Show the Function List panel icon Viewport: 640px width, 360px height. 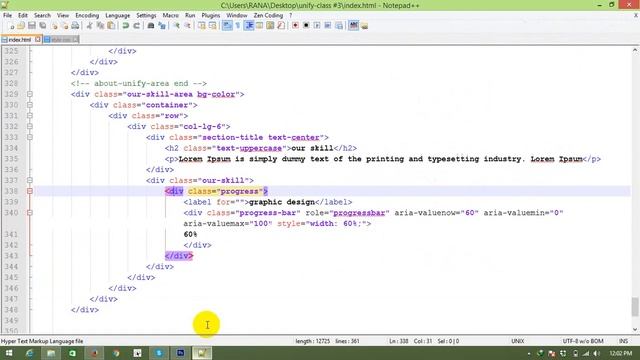coord(281,26)
